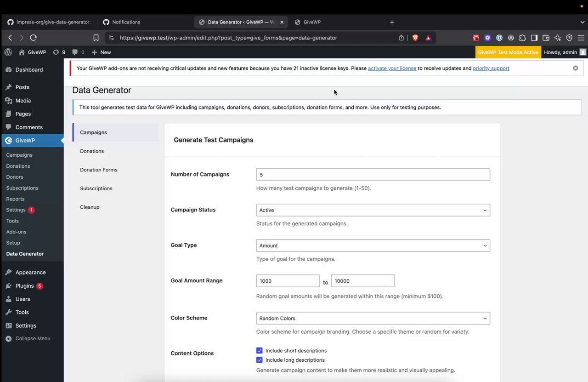Viewport: 588px width, 382px height.
Task: Dismiss the license notice with the X icon
Action: coord(575,68)
